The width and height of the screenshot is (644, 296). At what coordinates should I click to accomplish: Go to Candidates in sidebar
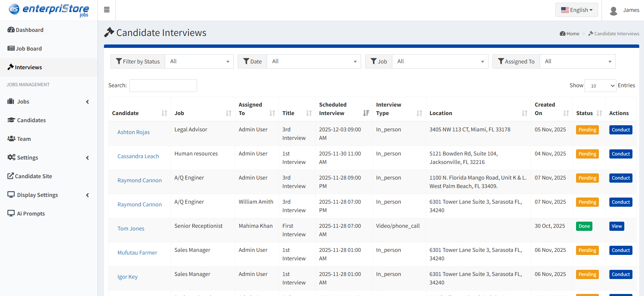[31, 120]
